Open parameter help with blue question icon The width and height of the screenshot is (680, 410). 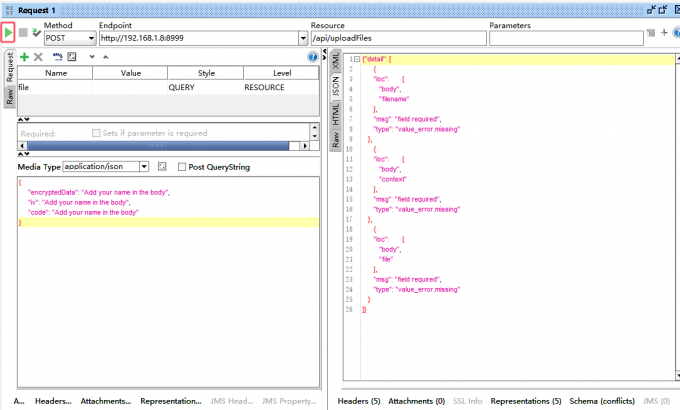(x=313, y=57)
